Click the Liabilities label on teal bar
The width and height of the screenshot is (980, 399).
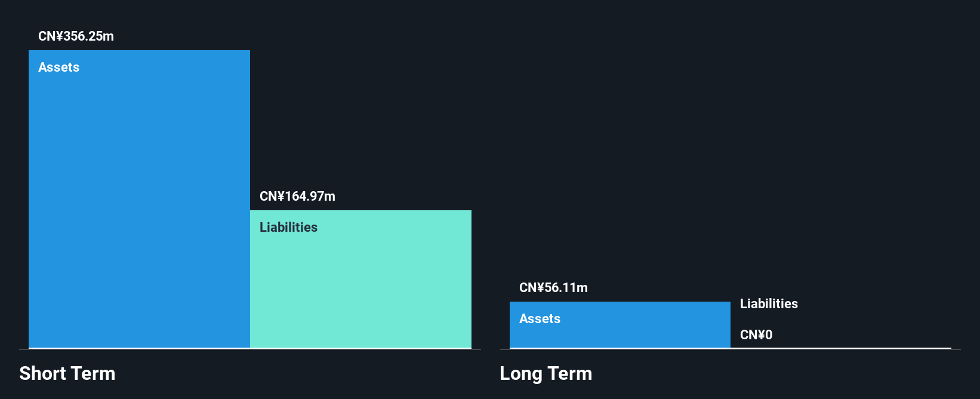[x=288, y=227]
